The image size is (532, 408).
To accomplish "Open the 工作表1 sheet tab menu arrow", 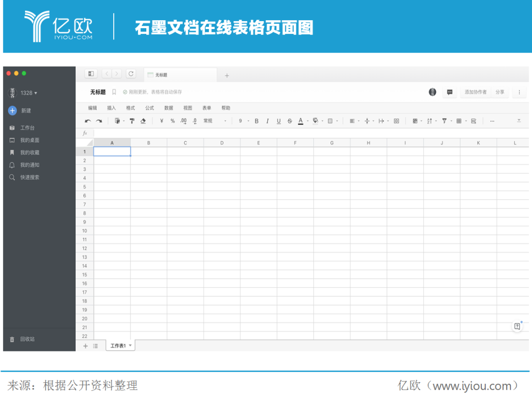I will 130,345.
